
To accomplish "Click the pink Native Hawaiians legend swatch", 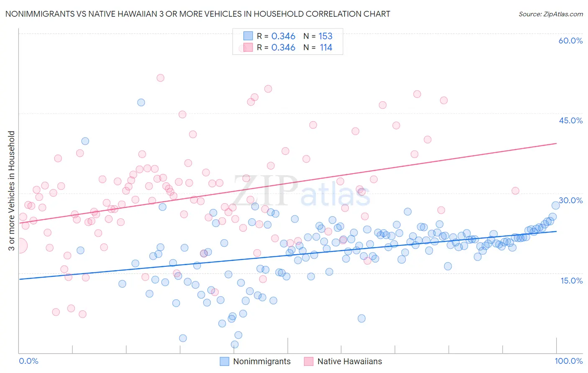I will coord(309,361).
